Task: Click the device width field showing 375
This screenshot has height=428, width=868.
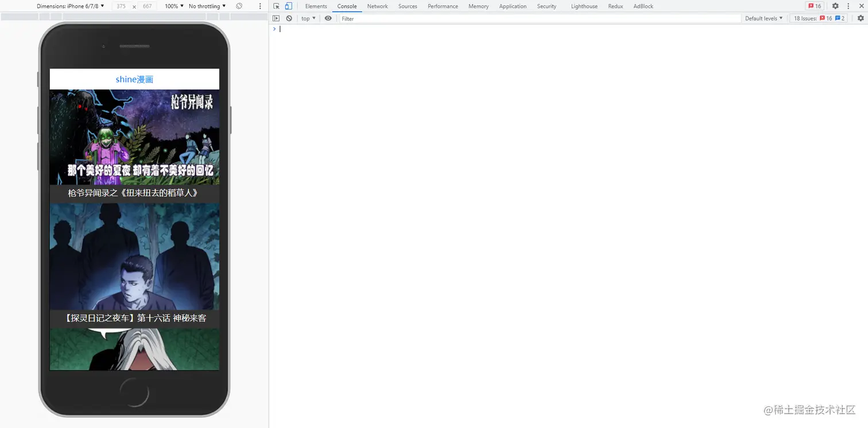Action: 121,6
